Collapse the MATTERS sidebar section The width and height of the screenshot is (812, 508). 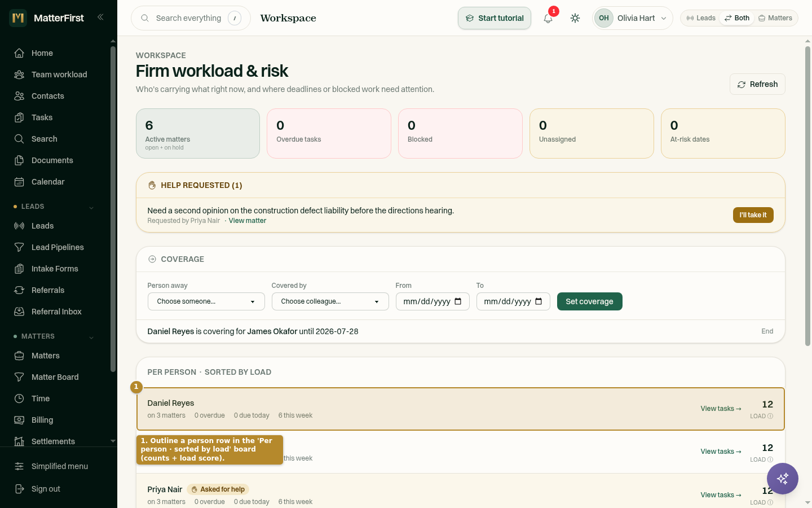(91, 337)
